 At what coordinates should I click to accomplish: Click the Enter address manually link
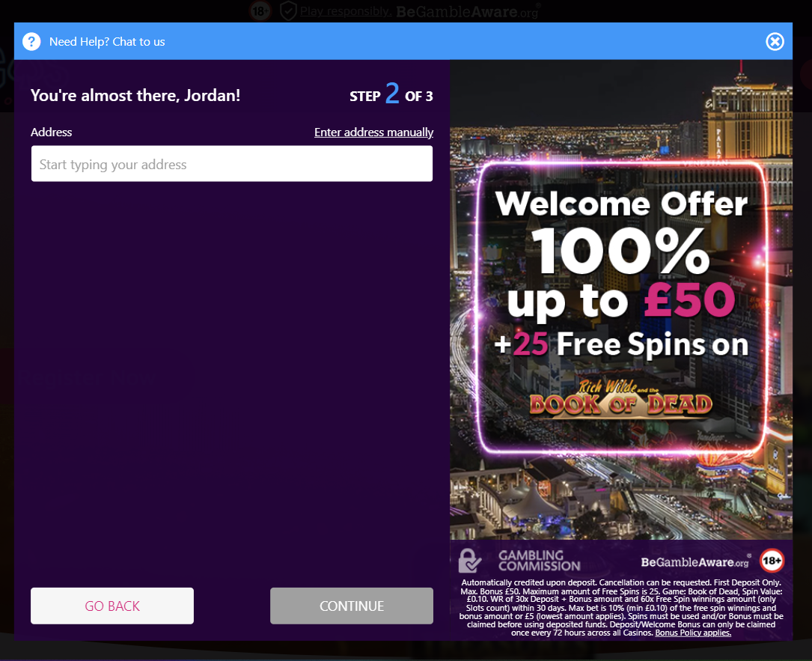pyautogui.click(x=374, y=132)
